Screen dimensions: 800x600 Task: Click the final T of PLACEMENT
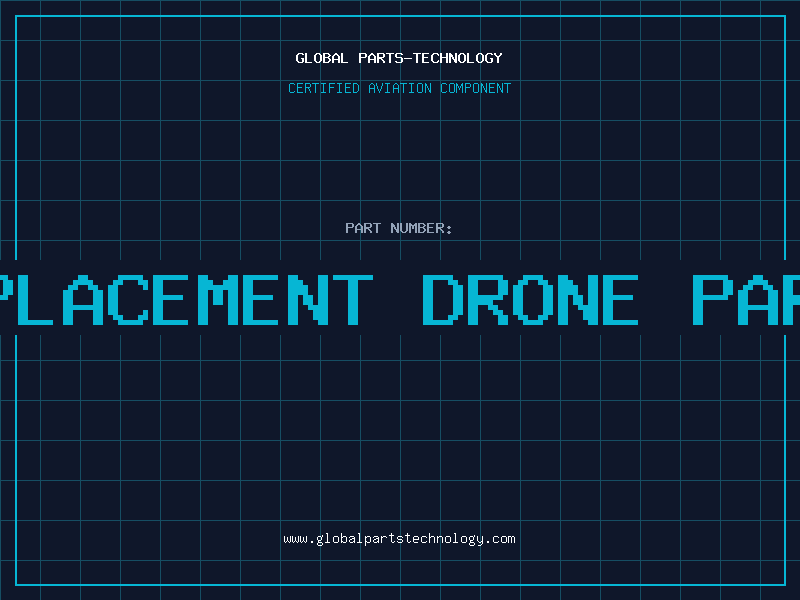(353, 300)
